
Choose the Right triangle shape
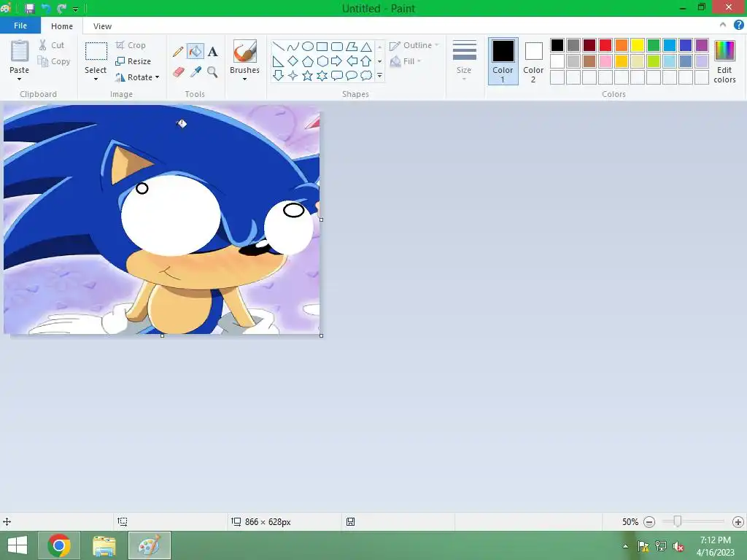(x=278, y=61)
